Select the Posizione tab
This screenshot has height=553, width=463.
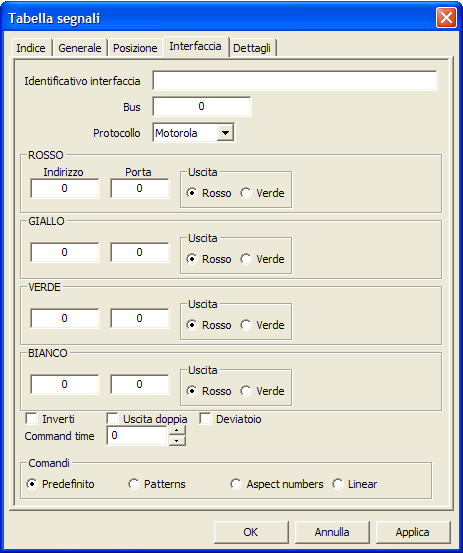pos(135,48)
